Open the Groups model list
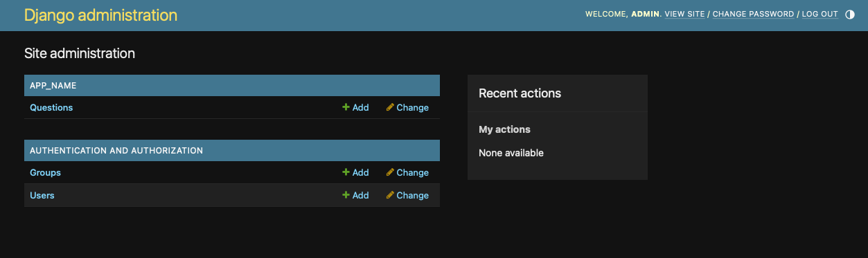 pyautogui.click(x=45, y=172)
